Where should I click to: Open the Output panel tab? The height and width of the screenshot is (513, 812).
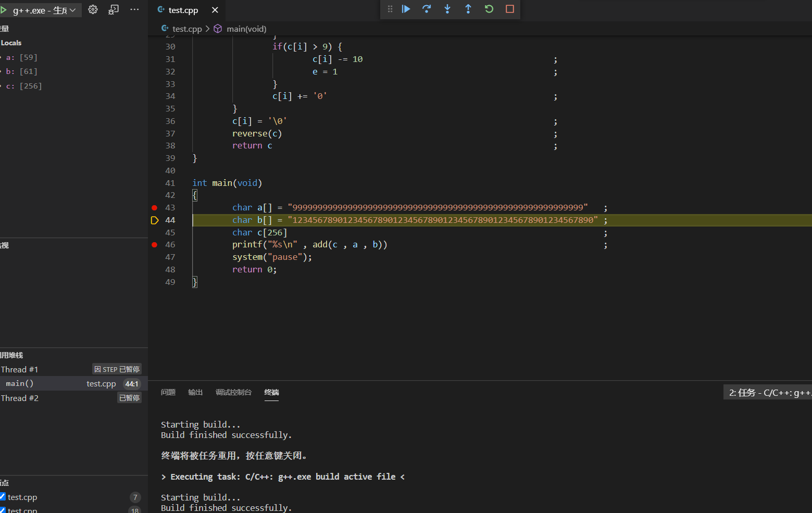pos(195,392)
